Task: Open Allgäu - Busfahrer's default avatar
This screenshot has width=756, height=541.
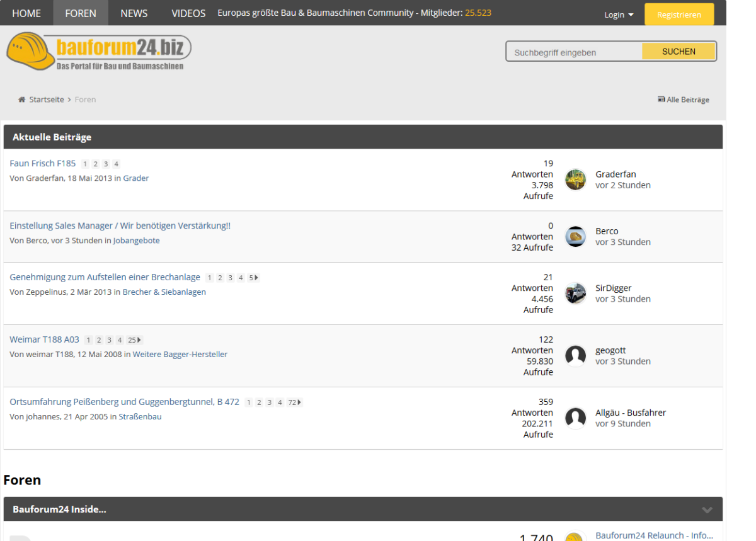Action: 576,418
